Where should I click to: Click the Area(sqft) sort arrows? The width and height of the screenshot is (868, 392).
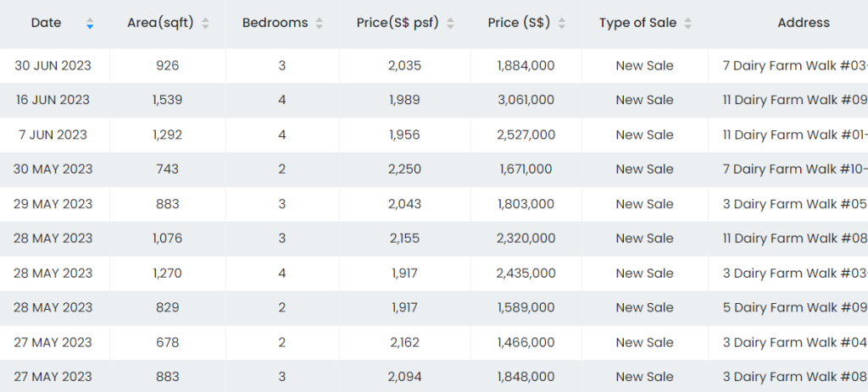[206, 24]
